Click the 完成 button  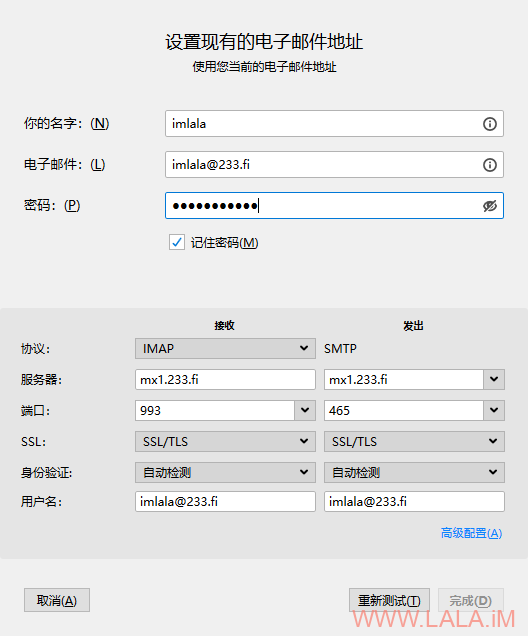470,600
